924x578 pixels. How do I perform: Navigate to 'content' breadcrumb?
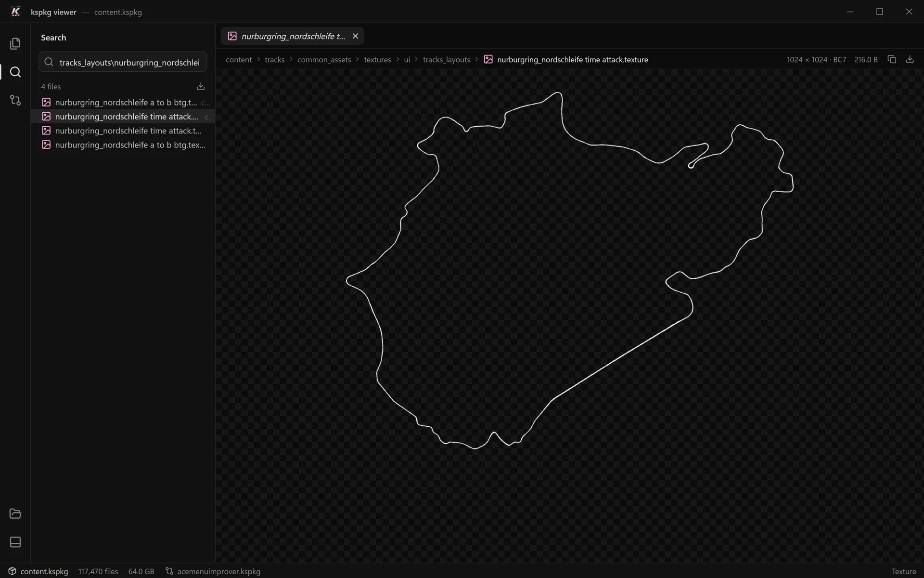(x=239, y=59)
